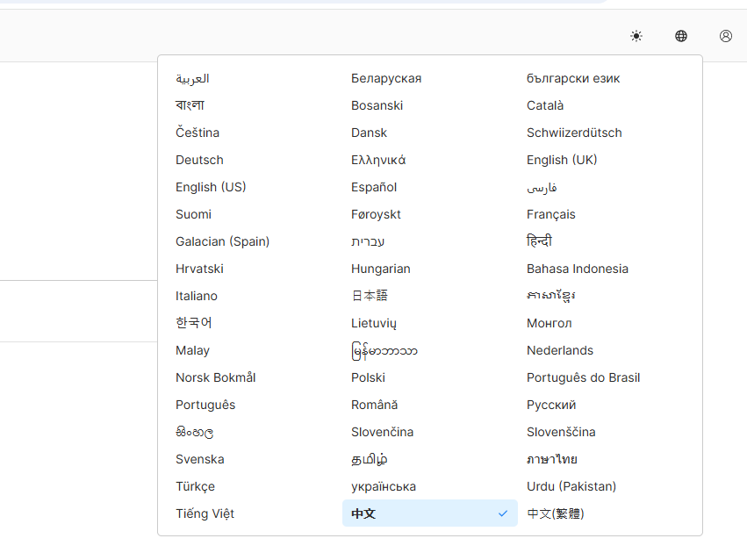
Task: Select Русский language entry
Action: pyautogui.click(x=551, y=405)
